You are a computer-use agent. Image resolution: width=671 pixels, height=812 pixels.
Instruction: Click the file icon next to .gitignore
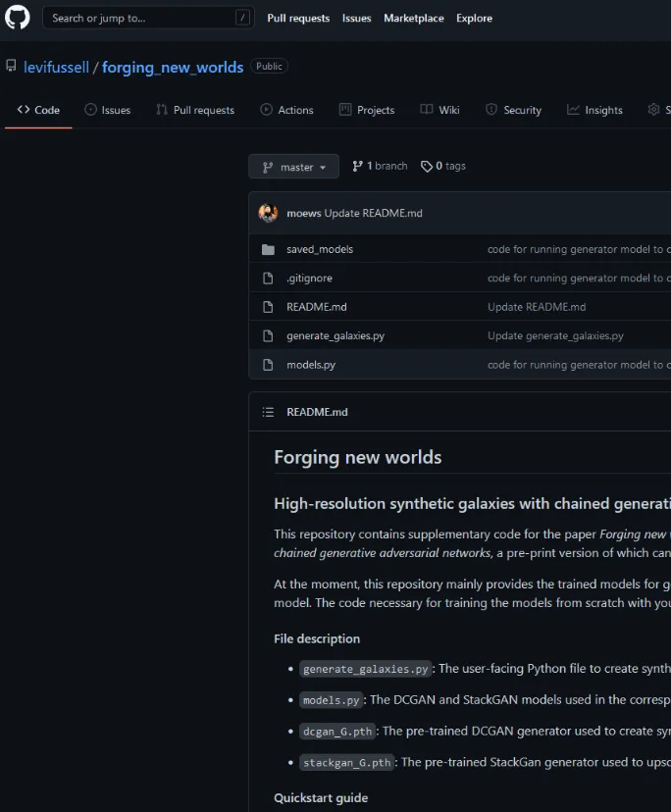[x=268, y=279]
